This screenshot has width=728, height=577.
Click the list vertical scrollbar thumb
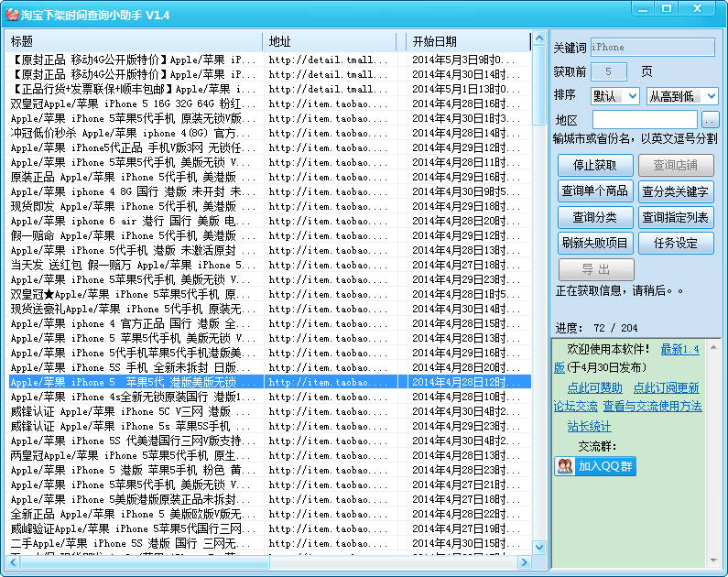pos(539,85)
